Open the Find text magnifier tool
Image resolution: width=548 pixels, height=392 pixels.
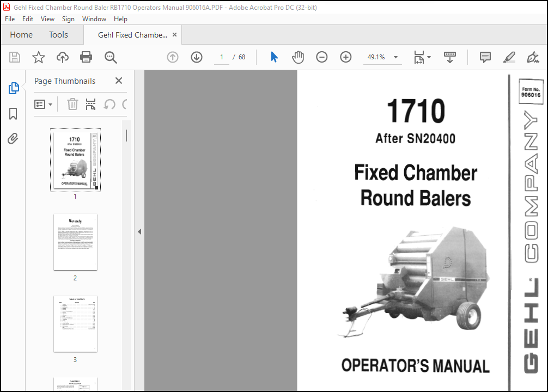click(x=111, y=57)
